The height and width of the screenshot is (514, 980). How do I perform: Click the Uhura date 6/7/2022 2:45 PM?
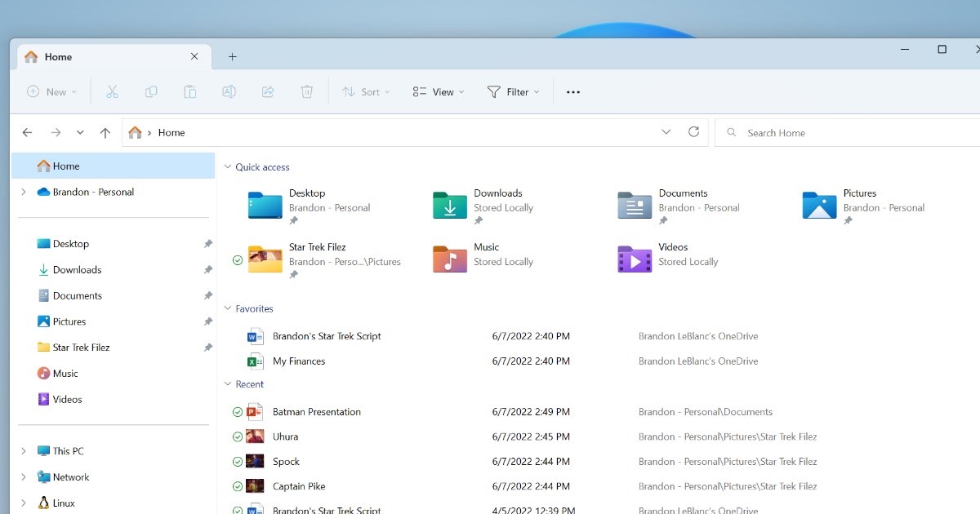[x=531, y=436]
